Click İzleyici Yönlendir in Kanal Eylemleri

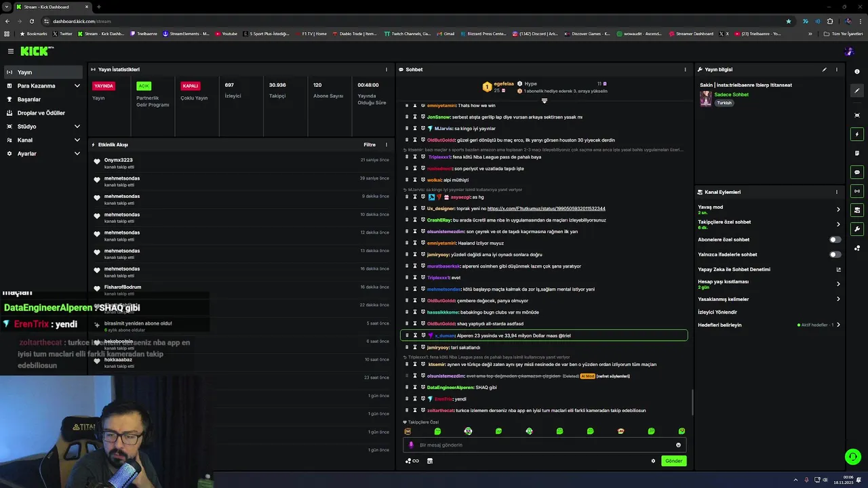(717, 312)
